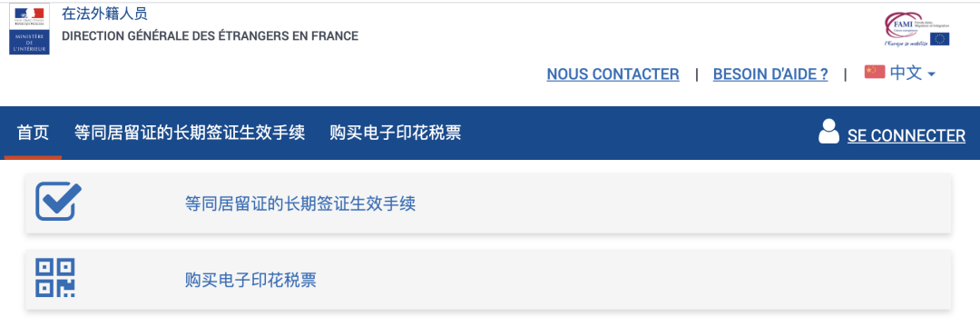Viewport: 980px width, 327px height.
Task: Click SE CONNECTER to log in
Action: (906, 135)
